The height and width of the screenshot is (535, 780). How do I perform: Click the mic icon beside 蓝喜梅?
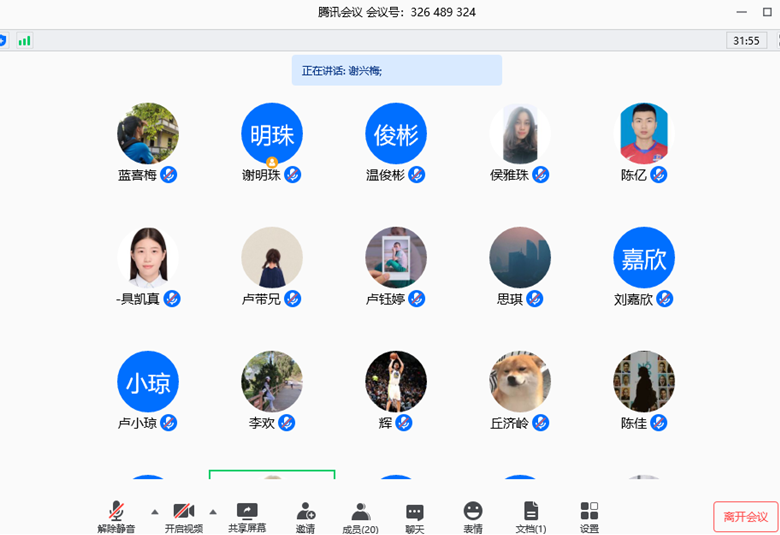[x=169, y=175]
